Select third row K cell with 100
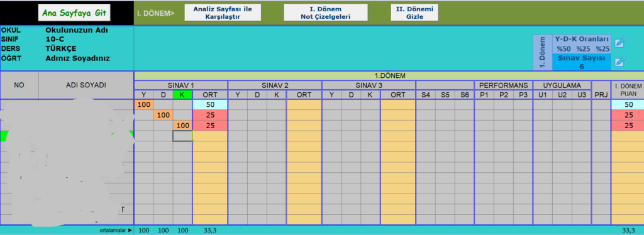 point(182,126)
